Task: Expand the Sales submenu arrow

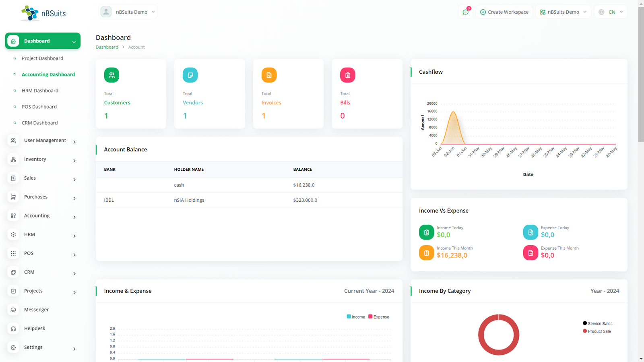Action: click(74, 180)
